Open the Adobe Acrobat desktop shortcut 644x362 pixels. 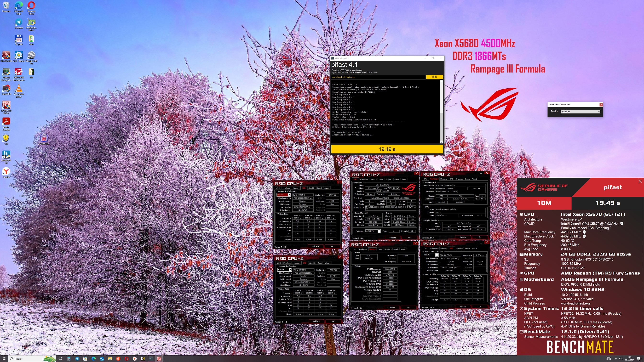[6, 124]
